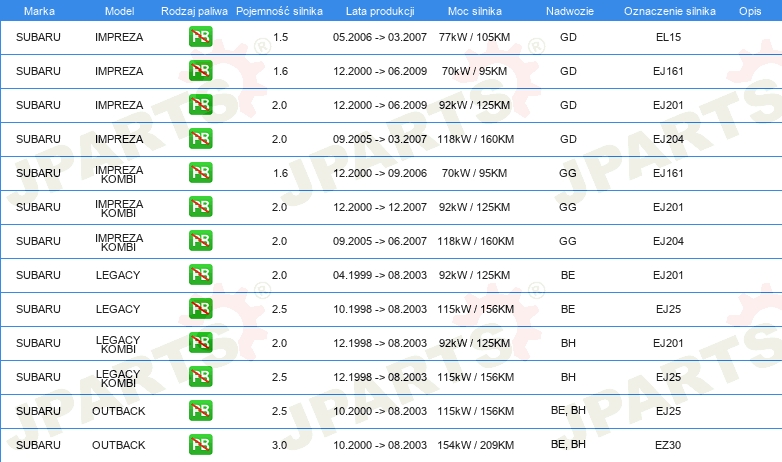Click the petrol fuel icon in the Impreza 1.5 EL15 row
782x462 pixels.
point(200,36)
